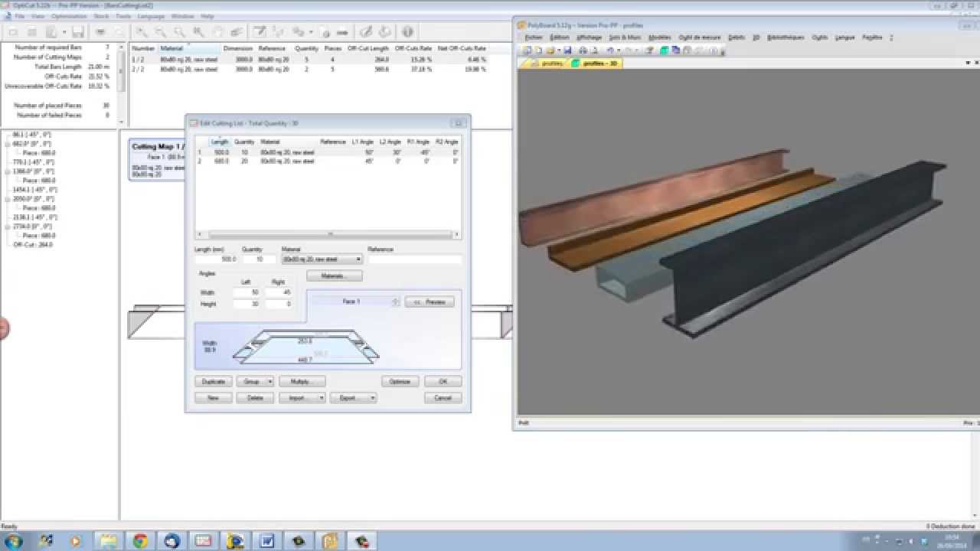Change Face 1 with the face selector spinner
The width and height of the screenshot is (980, 551).
point(395,302)
